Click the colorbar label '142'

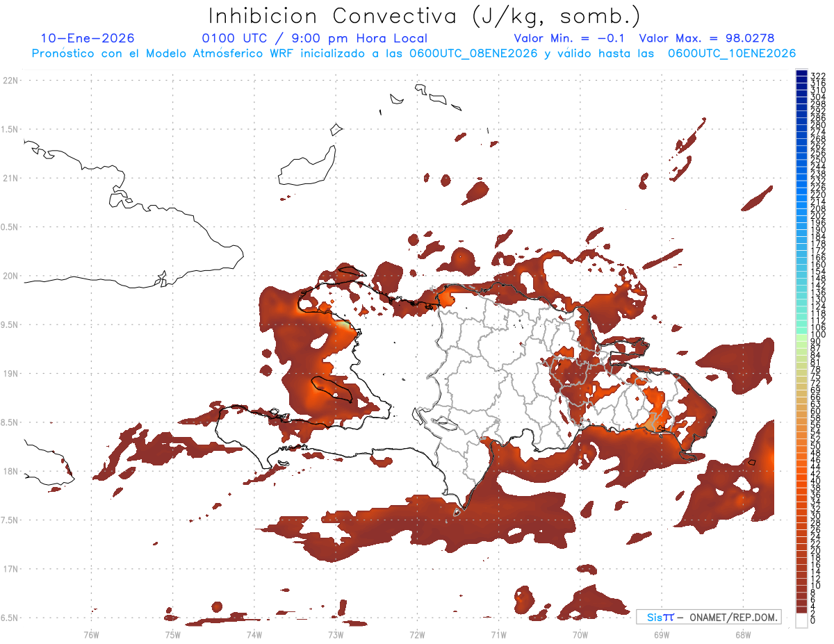pyautogui.click(x=818, y=285)
